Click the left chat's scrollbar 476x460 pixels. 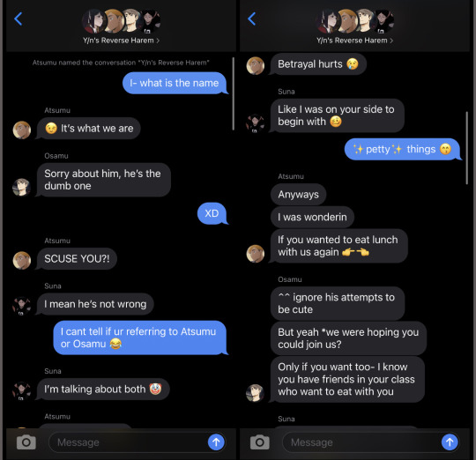point(233,93)
